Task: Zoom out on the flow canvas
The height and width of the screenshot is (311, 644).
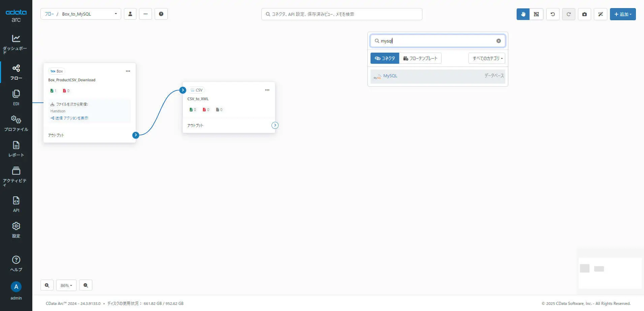Action: (x=86, y=285)
